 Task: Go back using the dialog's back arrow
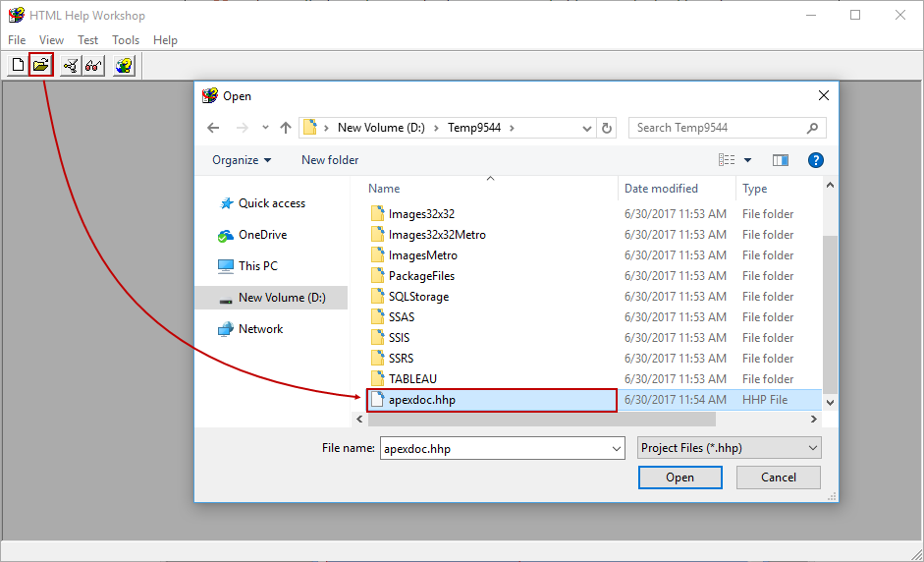click(x=213, y=128)
